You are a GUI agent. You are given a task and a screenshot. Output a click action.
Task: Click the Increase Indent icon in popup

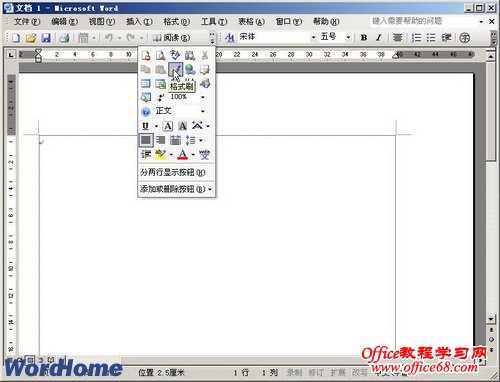[x=146, y=154]
